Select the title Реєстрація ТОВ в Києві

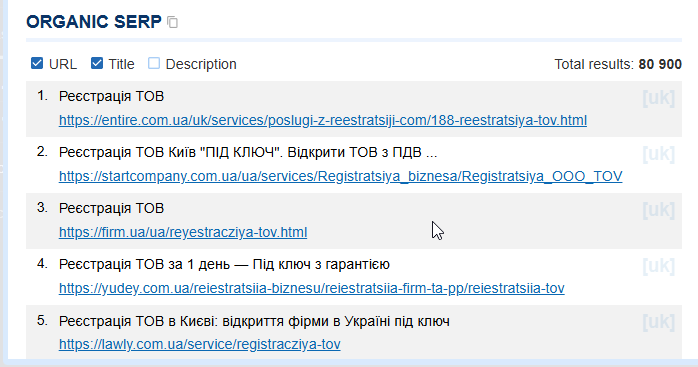pyautogui.click(x=254, y=321)
